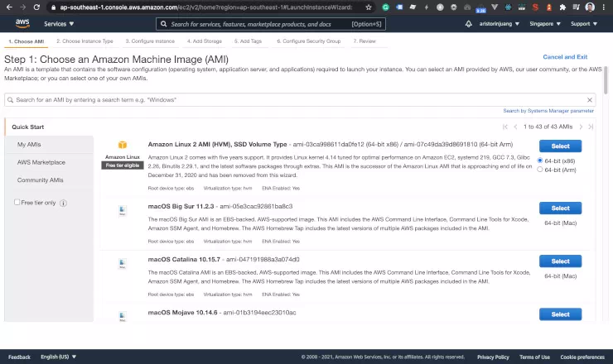Switch to step 6 Configure Security Group tab

[309, 41]
